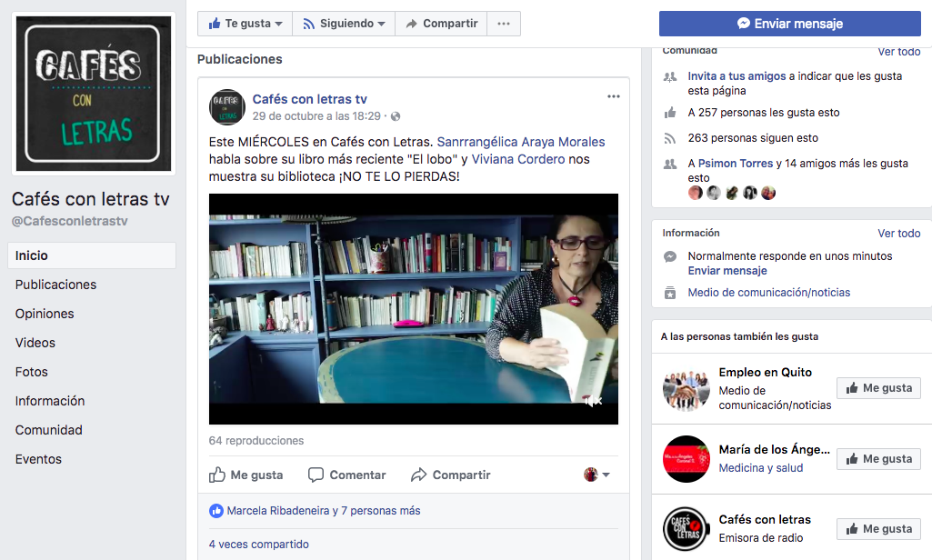Open the more options ellipsis in top bar

click(504, 24)
